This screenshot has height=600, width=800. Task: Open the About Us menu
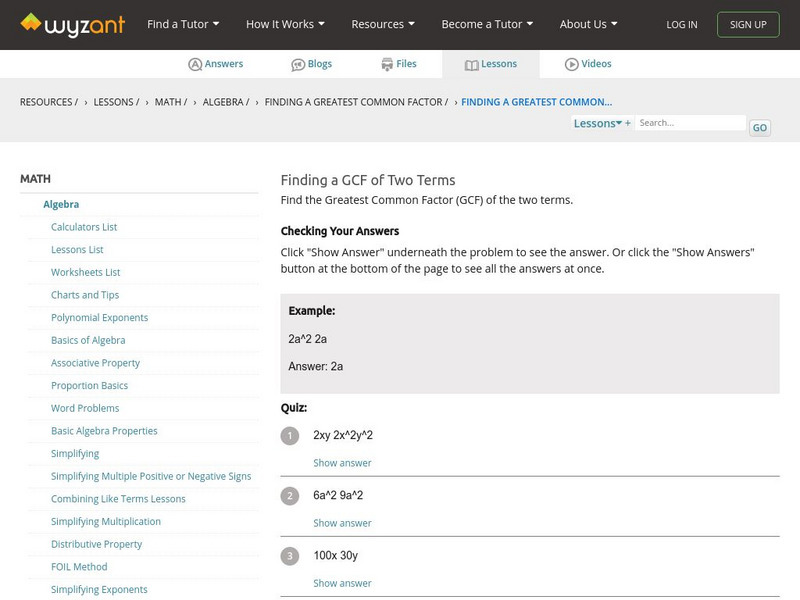tap(588, 24)
